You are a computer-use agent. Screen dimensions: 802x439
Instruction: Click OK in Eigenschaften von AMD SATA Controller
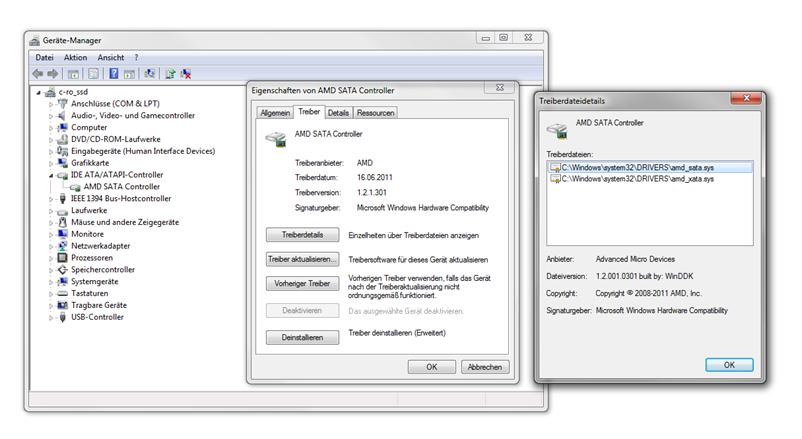[x=432, y=367]
